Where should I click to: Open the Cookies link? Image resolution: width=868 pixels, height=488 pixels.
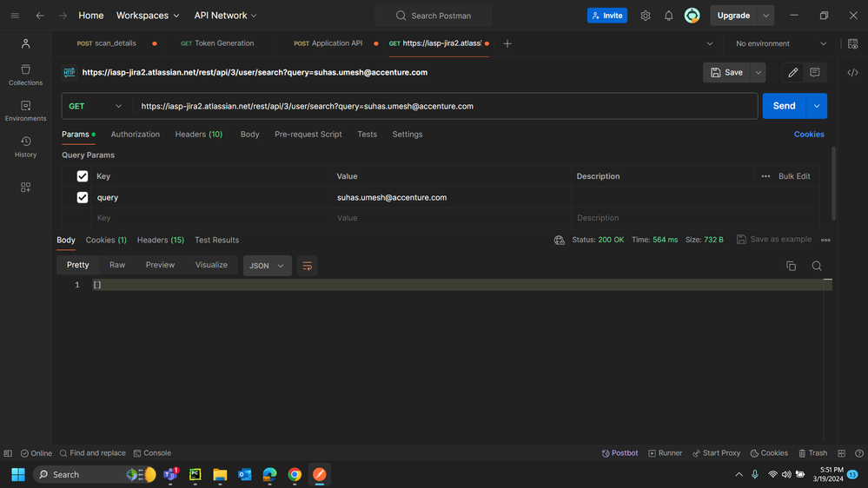[809, 135]
